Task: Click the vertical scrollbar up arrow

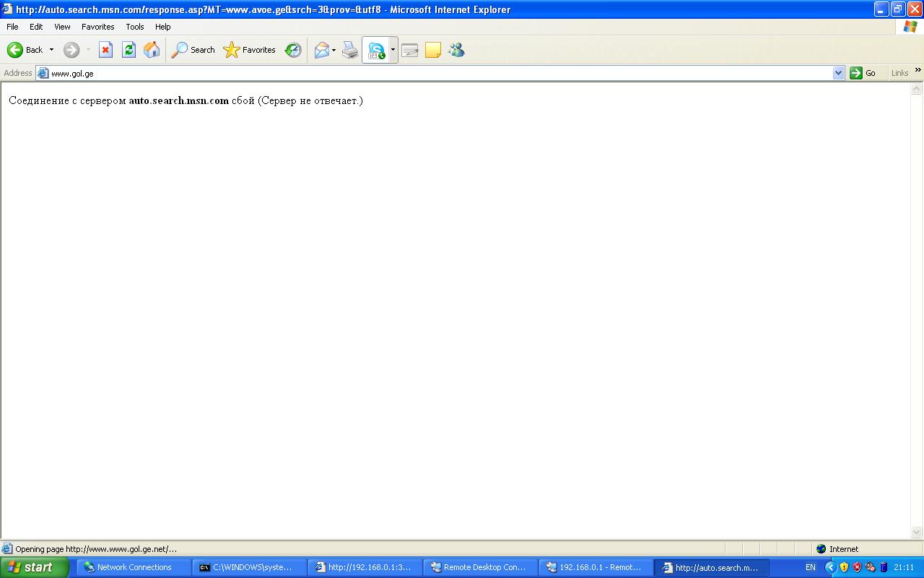Action: click(917, 89)
